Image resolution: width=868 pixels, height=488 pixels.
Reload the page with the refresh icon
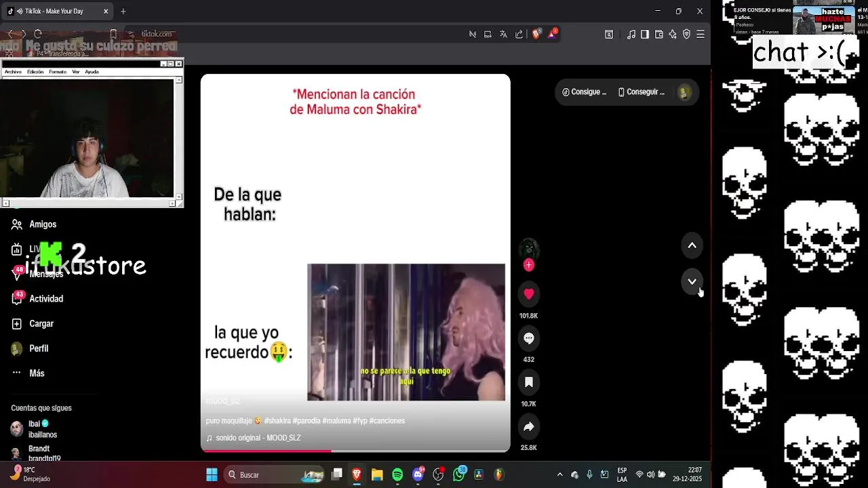click(38, 34)
